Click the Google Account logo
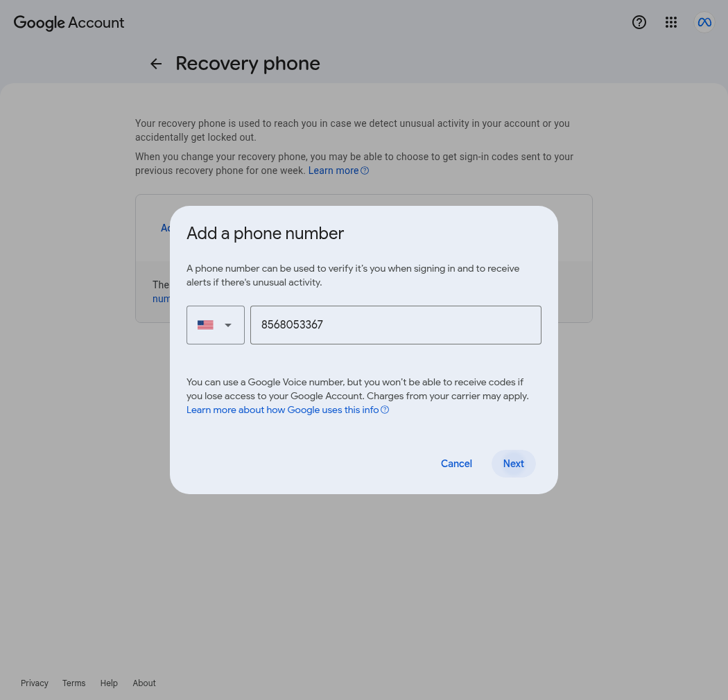 tap(69, 22)
